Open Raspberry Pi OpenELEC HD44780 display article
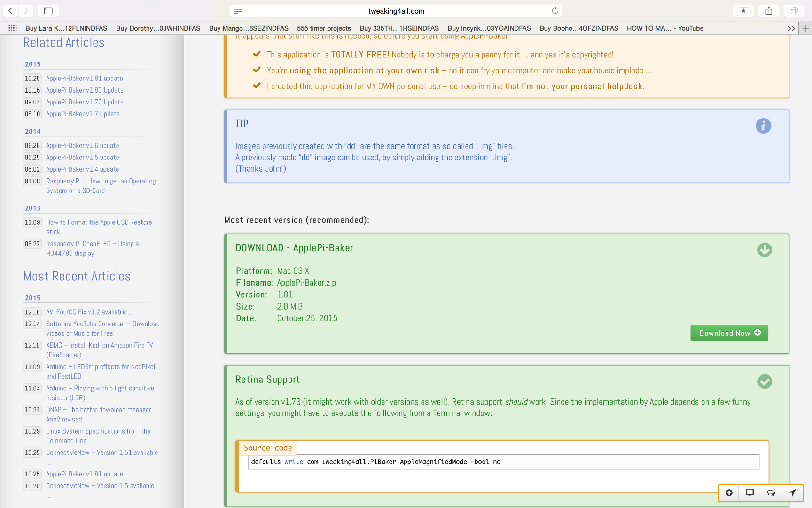Viewport: 812px width, 508px height. (x=93, y=248)
